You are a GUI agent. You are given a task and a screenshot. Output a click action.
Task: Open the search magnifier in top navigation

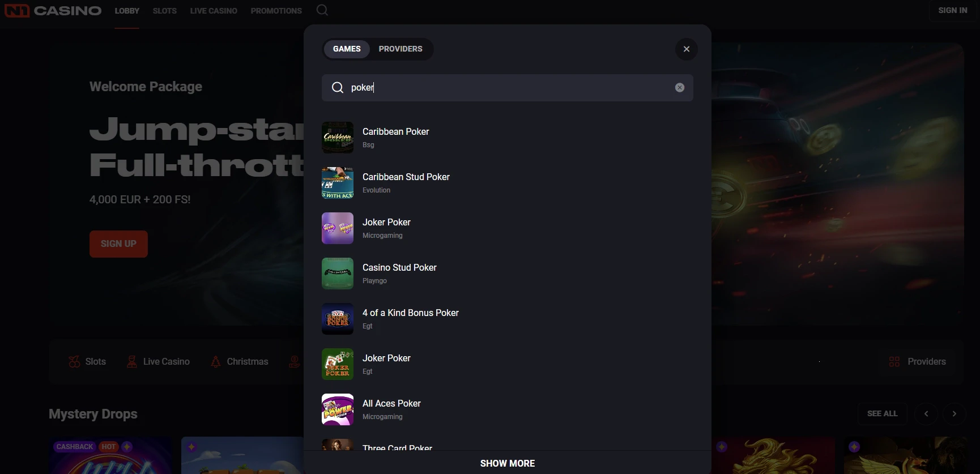pyautogui.click(x=322, y=10)
